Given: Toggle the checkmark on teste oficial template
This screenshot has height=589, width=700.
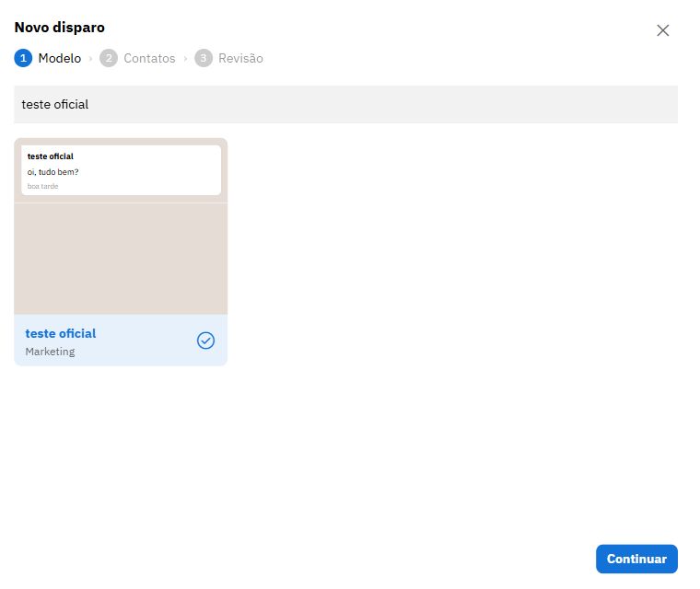Looking at the screenshot, I should [205, 341].
